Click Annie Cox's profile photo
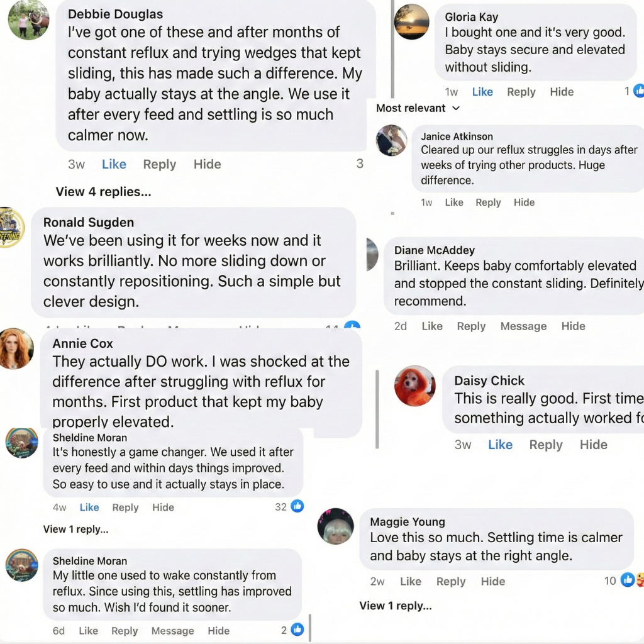 tap(16, 348)
